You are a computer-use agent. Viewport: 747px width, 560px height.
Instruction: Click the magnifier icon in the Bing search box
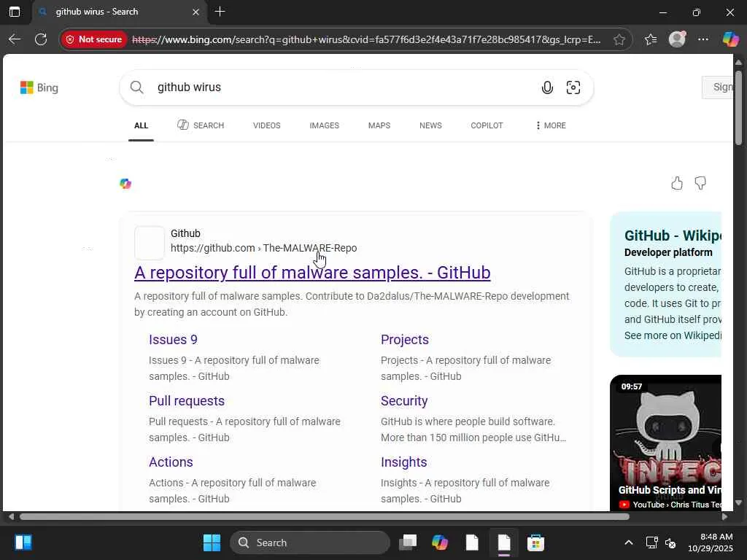(136, 87)
